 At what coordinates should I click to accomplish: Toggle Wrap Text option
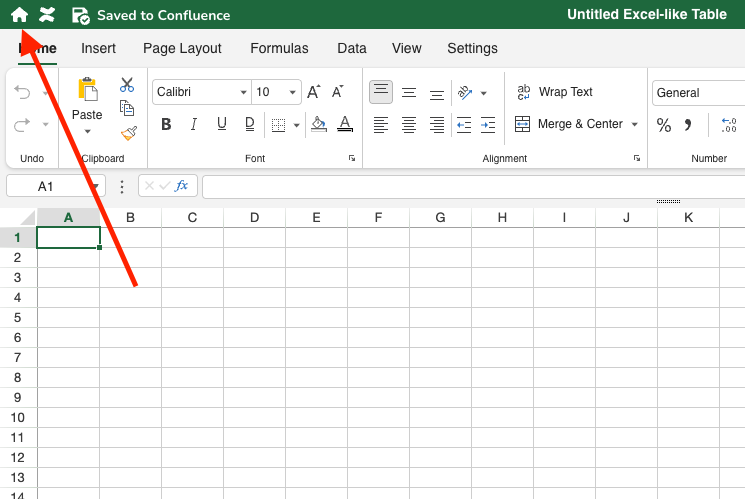[x=555, y=92]
